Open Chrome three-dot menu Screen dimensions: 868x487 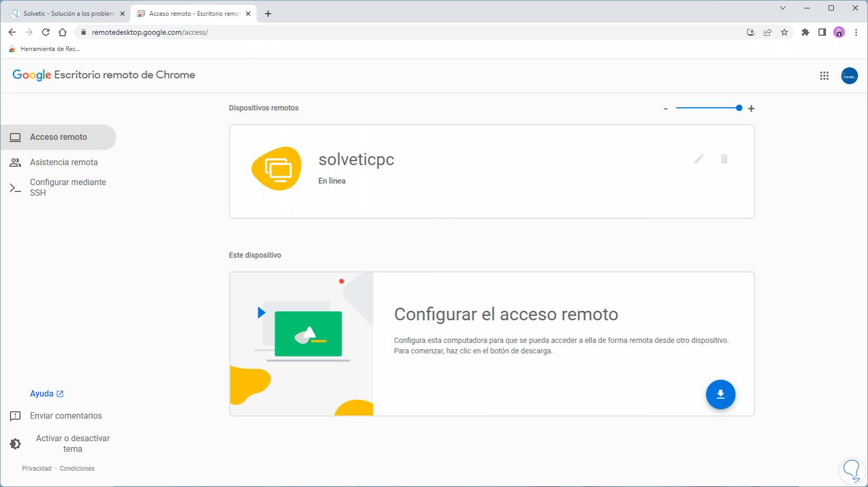click(x=856, y=32)
